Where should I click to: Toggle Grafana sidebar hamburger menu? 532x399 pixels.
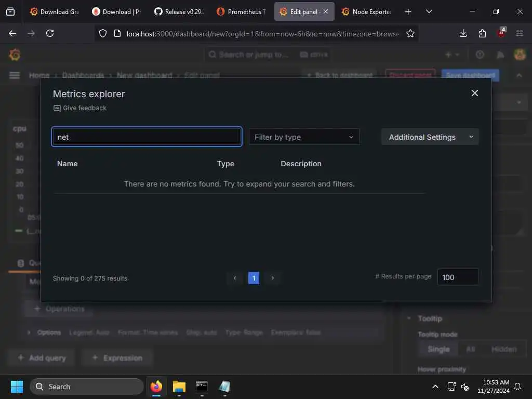click(x=14, y=75)
